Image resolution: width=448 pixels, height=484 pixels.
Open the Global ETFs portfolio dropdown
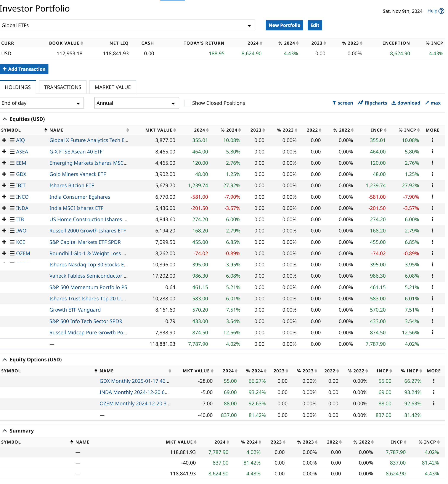[127, 26]
